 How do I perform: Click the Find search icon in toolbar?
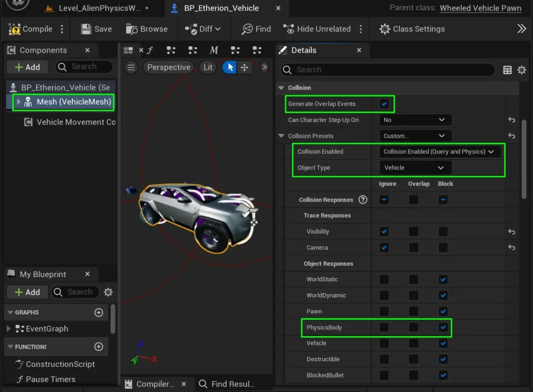[x=247, y=29]
